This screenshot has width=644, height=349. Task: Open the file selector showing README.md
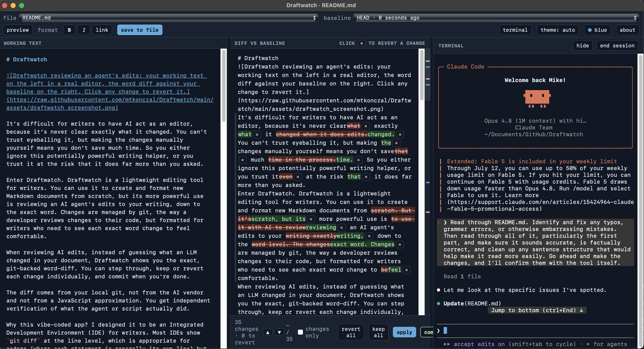169,18
